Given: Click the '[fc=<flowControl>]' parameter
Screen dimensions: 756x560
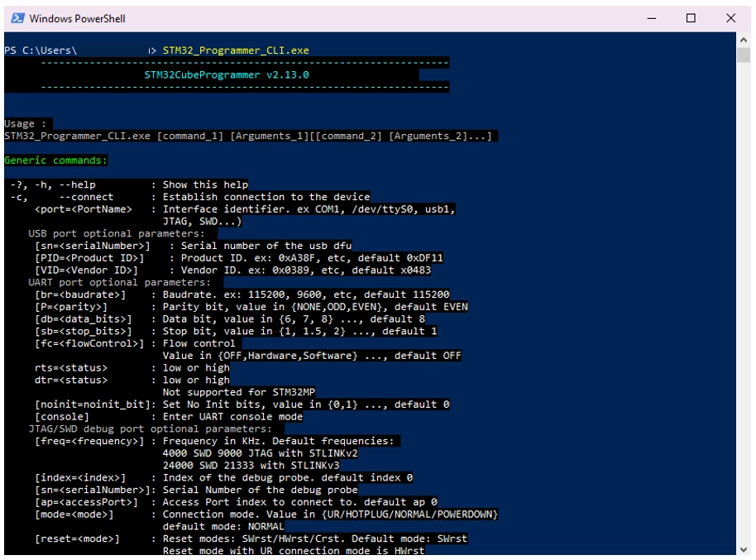Looking at the screenshot, I should click(x=89, y=343).
